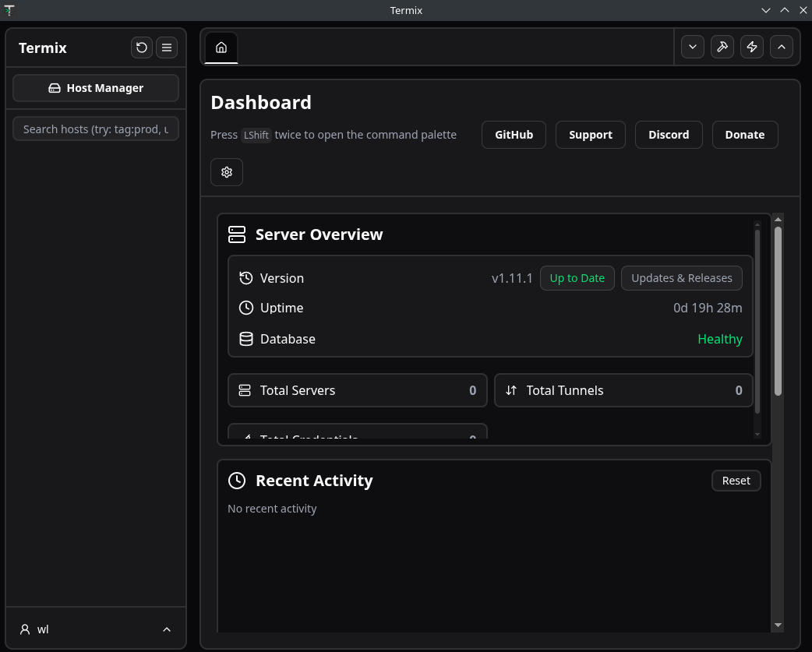
Task: Click the refresh hosts icon in sidebar
Action: click(x=141, y=48)
